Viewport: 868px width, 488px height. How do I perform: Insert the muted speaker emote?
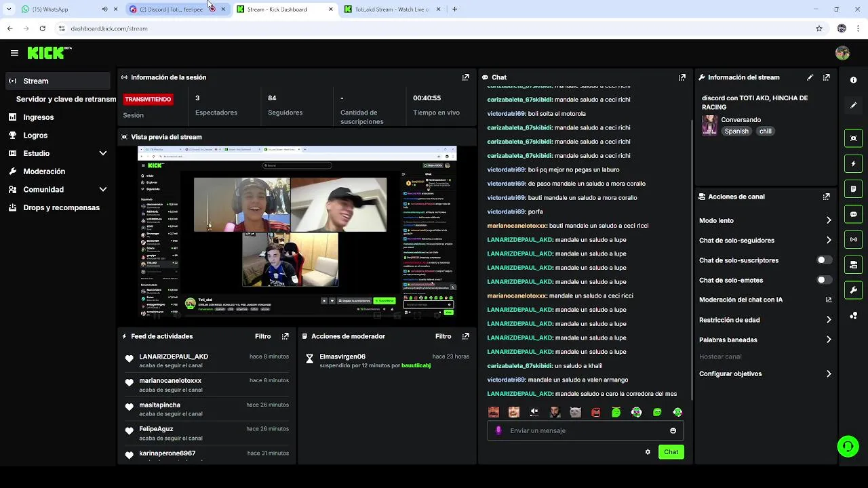point(534,412)
